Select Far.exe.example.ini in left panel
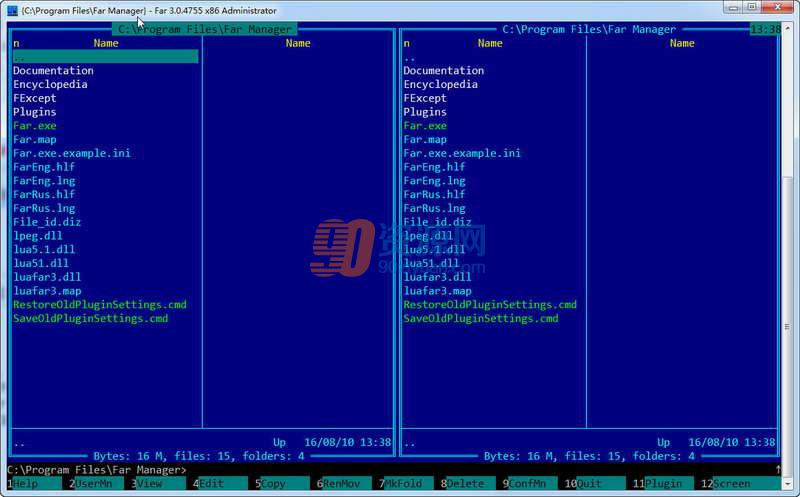The height and width of the screenshot is (497, 800). (72, 153)
